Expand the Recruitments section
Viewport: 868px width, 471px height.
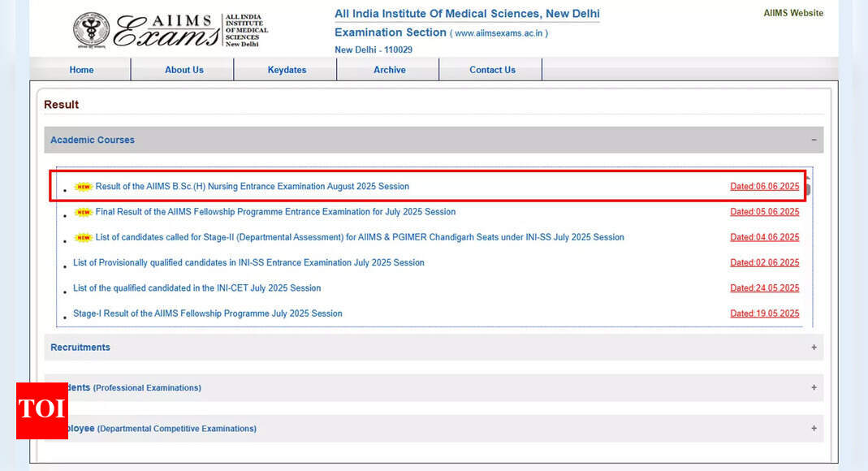pyautogui.click(x=814, y=348)
